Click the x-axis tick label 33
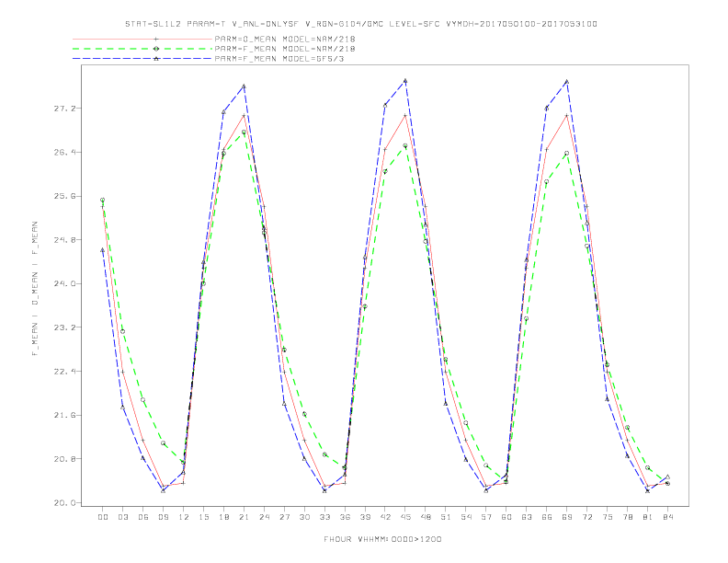 click(x=324, y=517)
